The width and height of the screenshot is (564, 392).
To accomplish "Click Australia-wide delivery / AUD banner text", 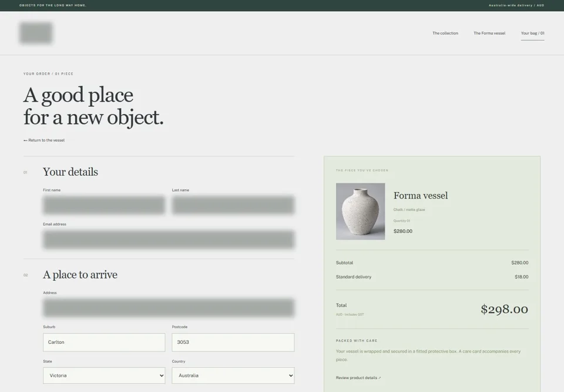I will click(x=516, y=5).
